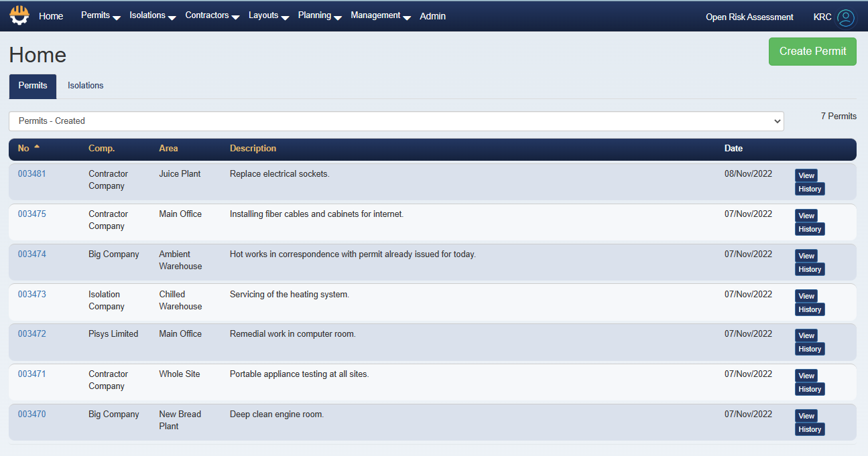Switch to the Permits tab
868x456 pixels.
33,86
